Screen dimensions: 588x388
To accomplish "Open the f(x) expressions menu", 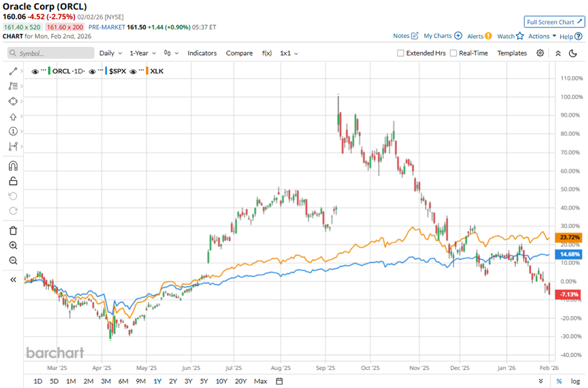I will 266,53.
